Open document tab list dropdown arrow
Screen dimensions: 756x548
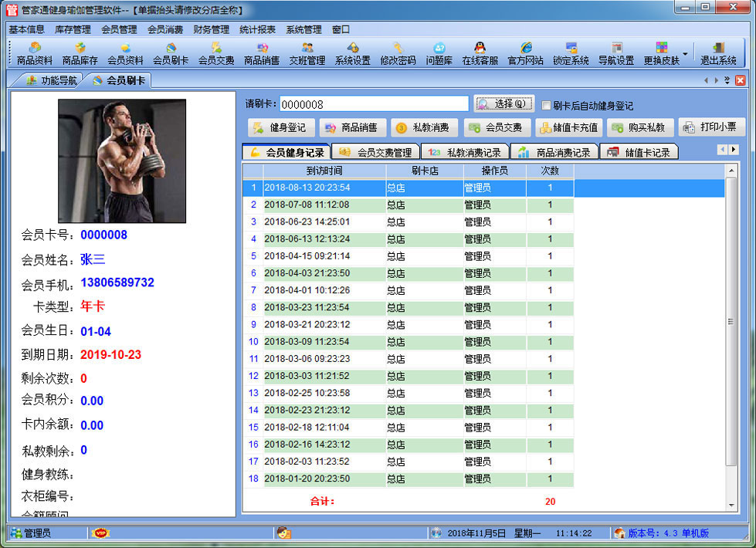coord(727,80)
